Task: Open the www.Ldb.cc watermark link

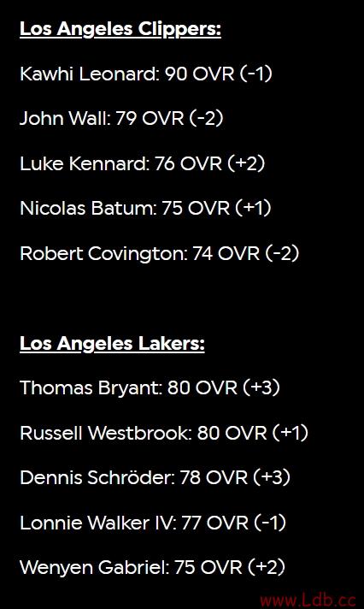Action: [x=308, y=600]
